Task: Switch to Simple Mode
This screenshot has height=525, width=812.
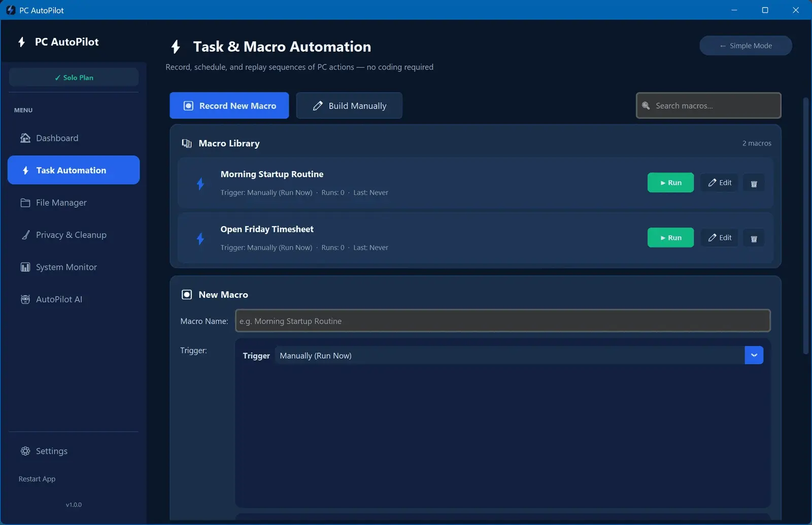Action: (x=746, y=46)
